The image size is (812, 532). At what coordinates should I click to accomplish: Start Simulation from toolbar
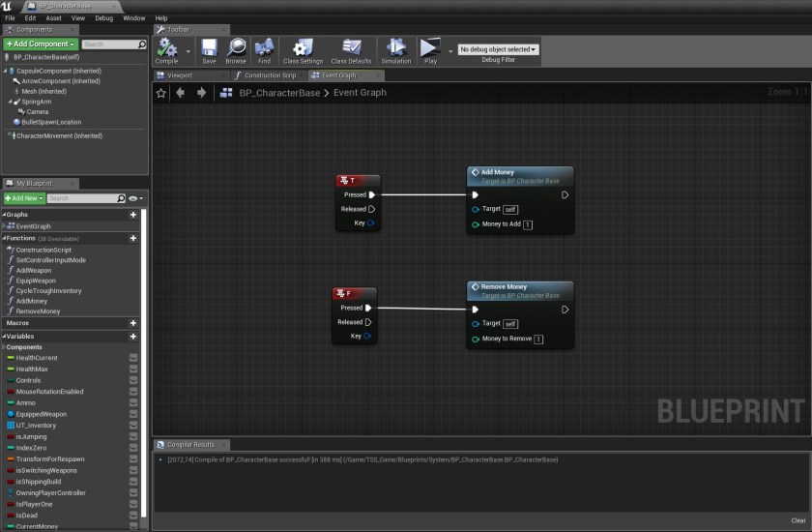click(395, 50)
